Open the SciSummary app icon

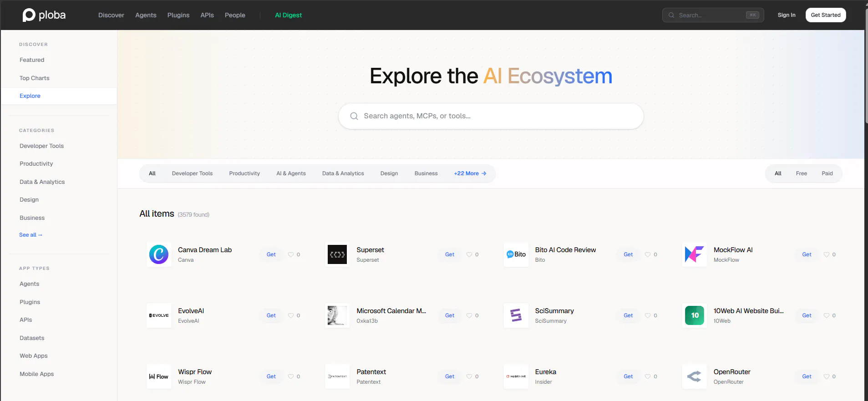(x=516, y=315)
